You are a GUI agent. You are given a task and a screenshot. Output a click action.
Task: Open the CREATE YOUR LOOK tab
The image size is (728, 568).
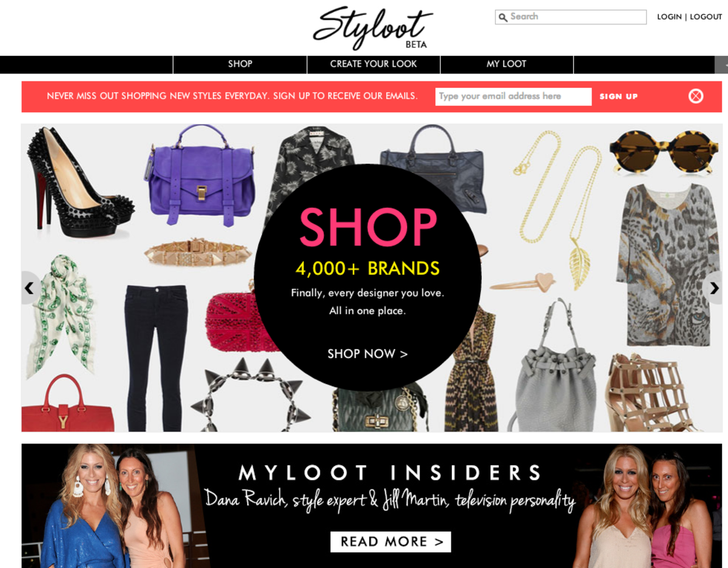[374, 64]
